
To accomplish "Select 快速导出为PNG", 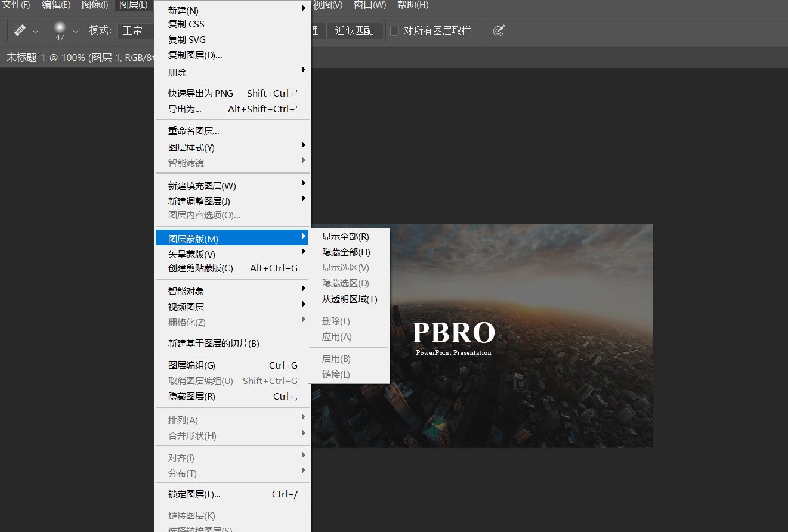I will (200, 93).
